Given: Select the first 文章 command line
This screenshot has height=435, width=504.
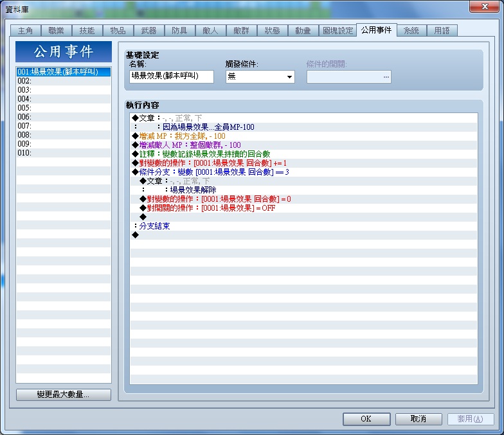Looking at the screenshot, I should click(303, 118).
